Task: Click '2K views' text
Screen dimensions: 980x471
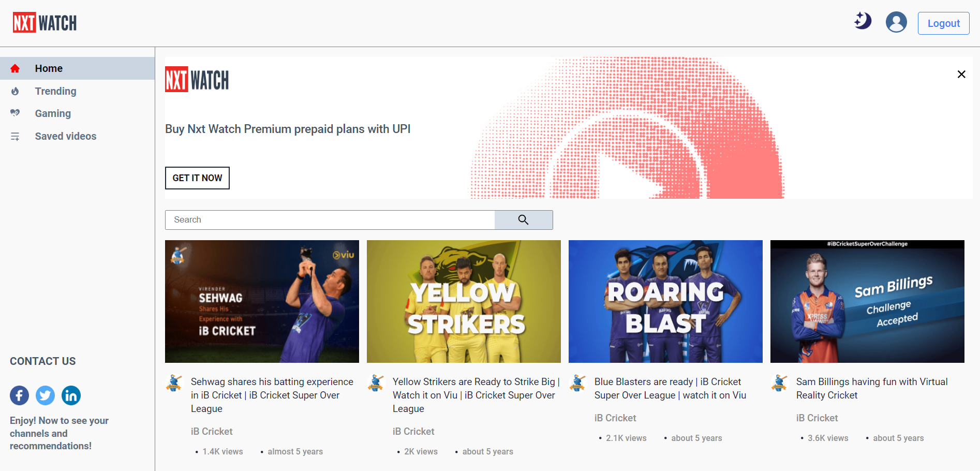Action: pyautogui.click(x=421, y=452)
